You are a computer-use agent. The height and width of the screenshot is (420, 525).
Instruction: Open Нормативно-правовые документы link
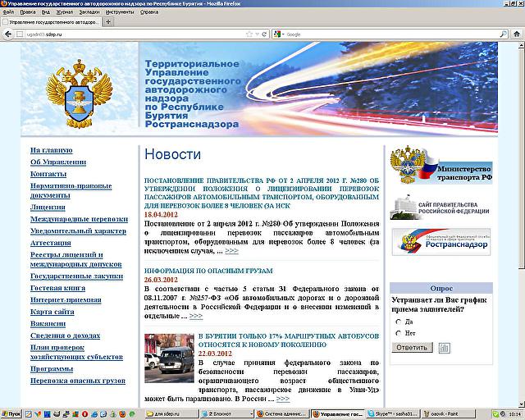point(71,190)
